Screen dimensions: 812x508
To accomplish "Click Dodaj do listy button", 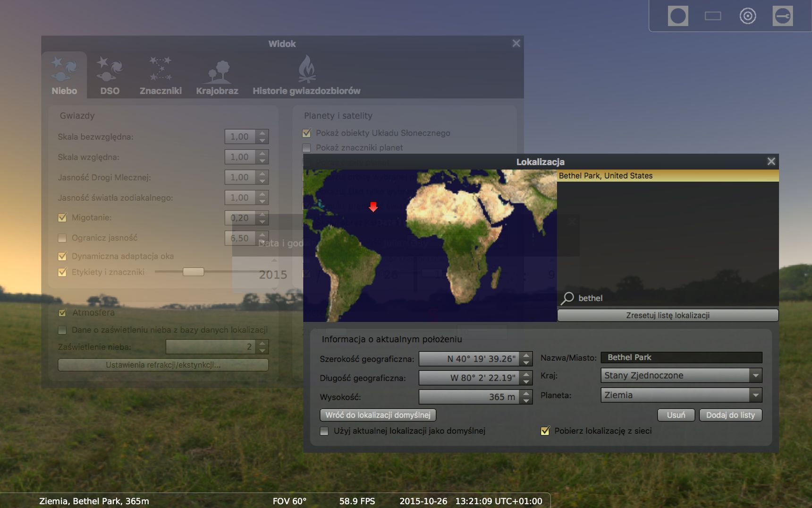I will click(730, 415).
